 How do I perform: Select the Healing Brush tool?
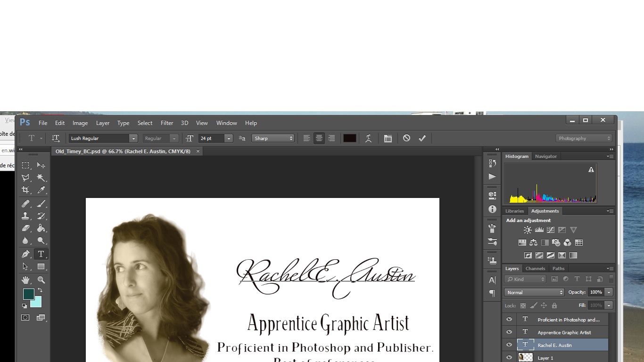(x=26, y=204)
